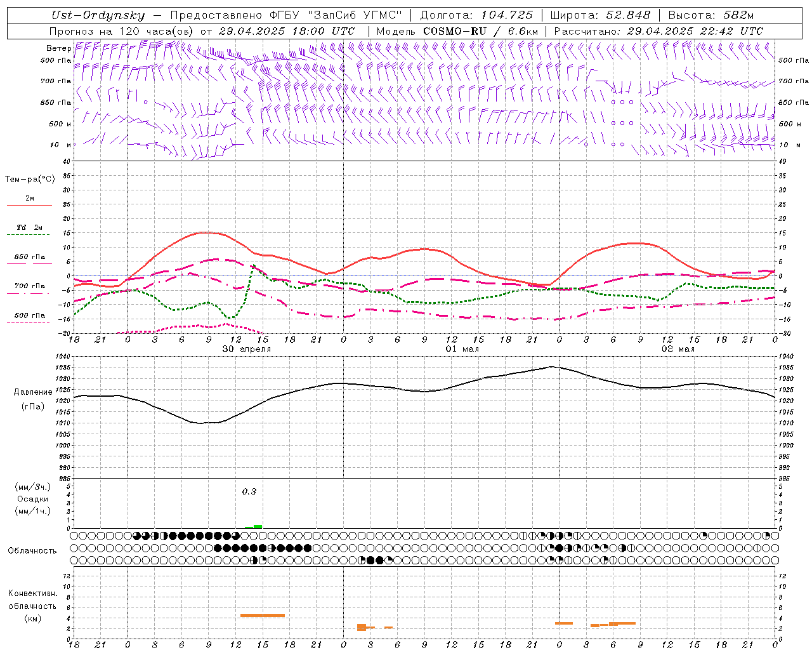Select the (гПа) unit under Давление
812x650 pixels.
(x=33, y=407)
